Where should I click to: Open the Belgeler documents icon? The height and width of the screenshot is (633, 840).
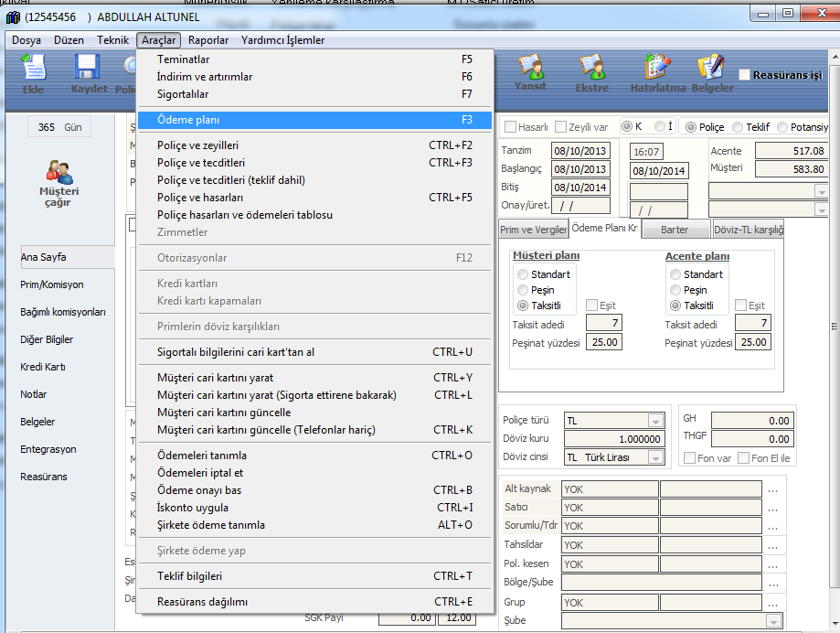711,70
